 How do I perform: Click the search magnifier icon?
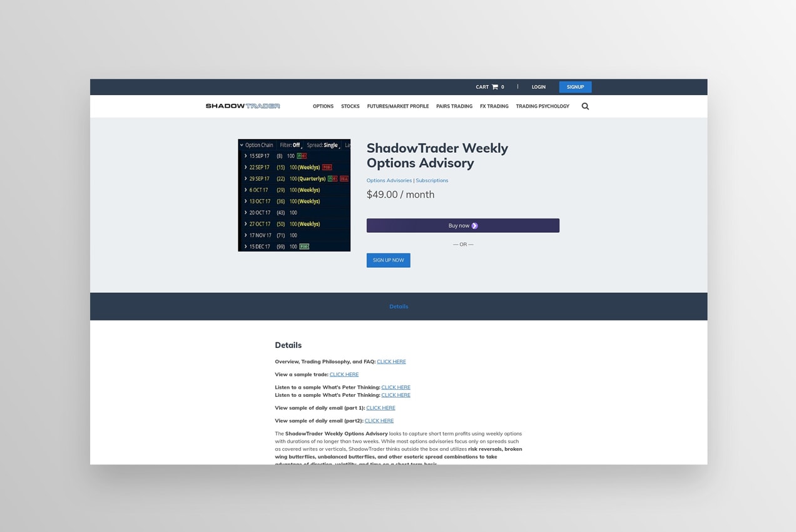[x=585, y=106]
